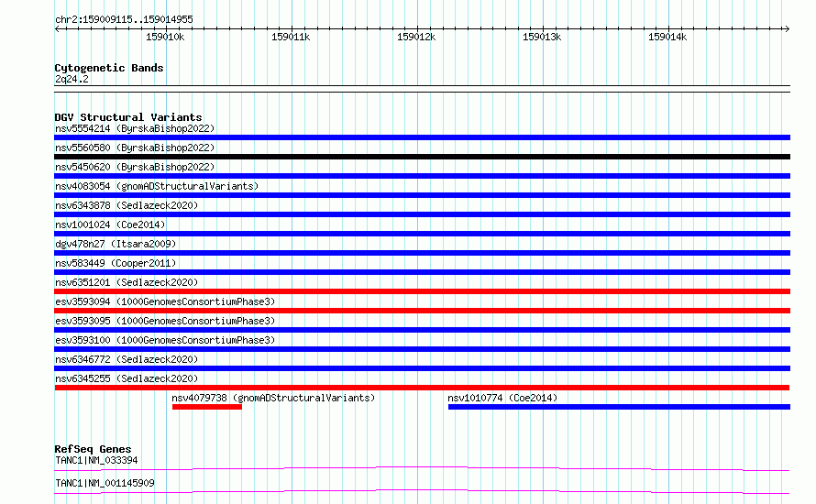Screen dimensions: 816x504
Task: Click nsv4083054 gnomADStructuralVariants label
Action: point(157,186)
